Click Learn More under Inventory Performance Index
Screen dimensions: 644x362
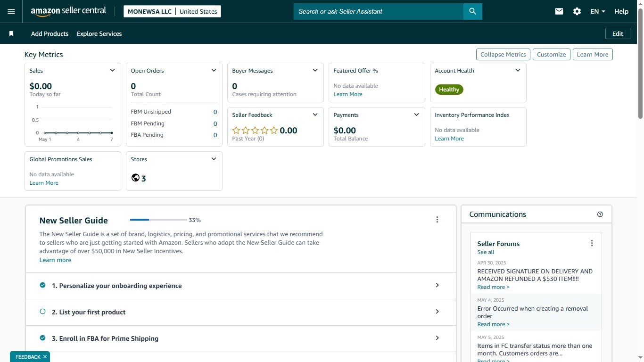[449, 139]
